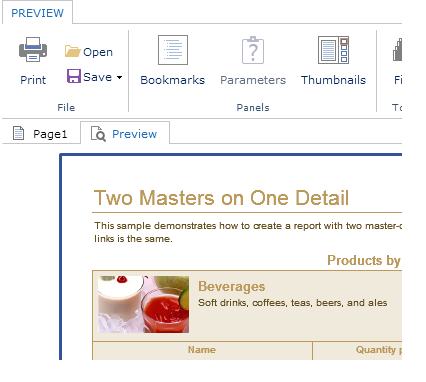Switch to the Page1 tab
The image size is (426, 382).
(x=41, y=133)
